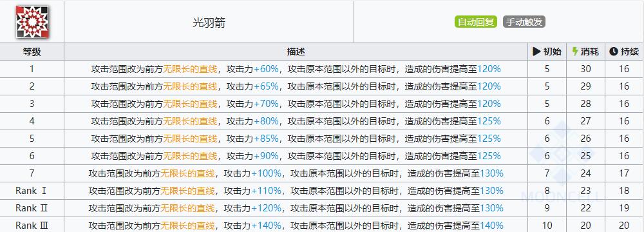Select the Rank Ⅰ level cell

click(32, 191)
